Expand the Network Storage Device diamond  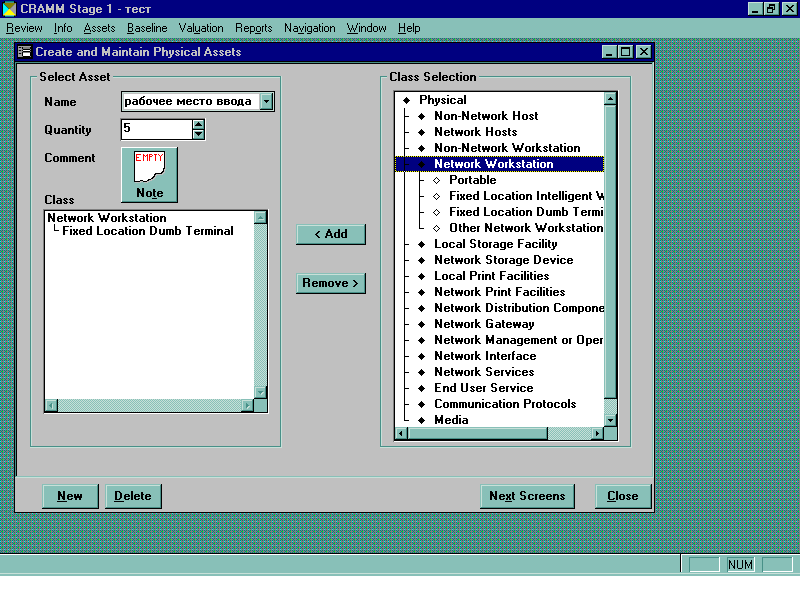click(x=421, y=260)
